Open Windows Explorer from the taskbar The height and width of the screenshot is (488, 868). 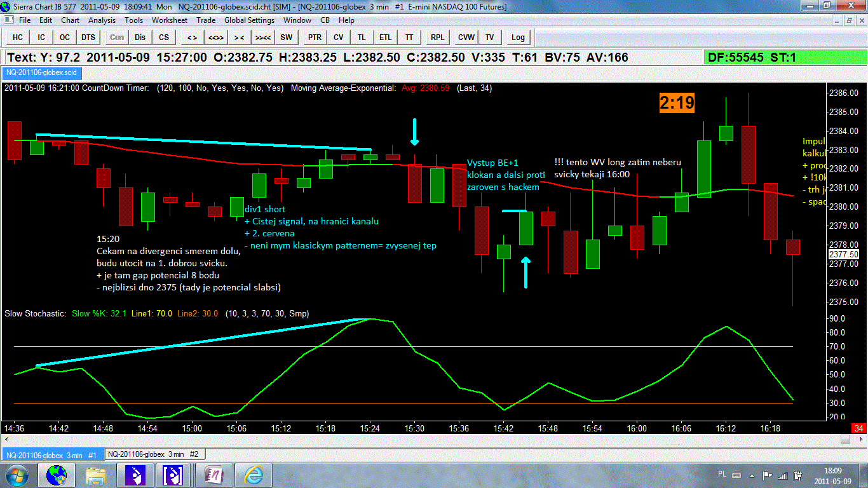(x=95, y=475)
